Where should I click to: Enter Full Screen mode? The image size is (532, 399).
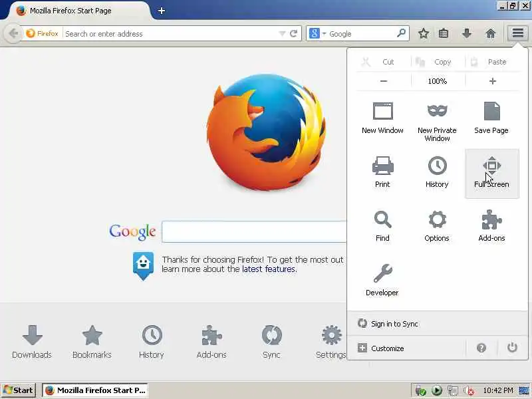[x=492, y=173]
